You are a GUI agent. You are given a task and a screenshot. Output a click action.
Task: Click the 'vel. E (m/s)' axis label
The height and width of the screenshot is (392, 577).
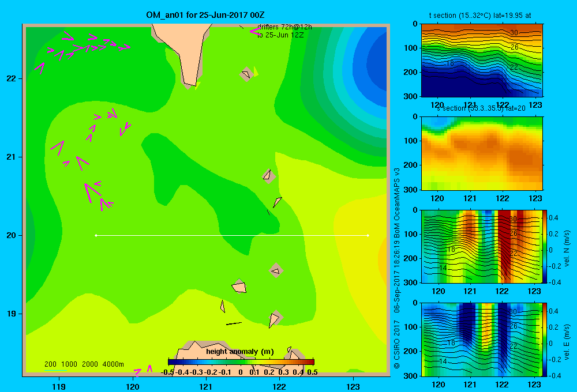coord(567,342)
